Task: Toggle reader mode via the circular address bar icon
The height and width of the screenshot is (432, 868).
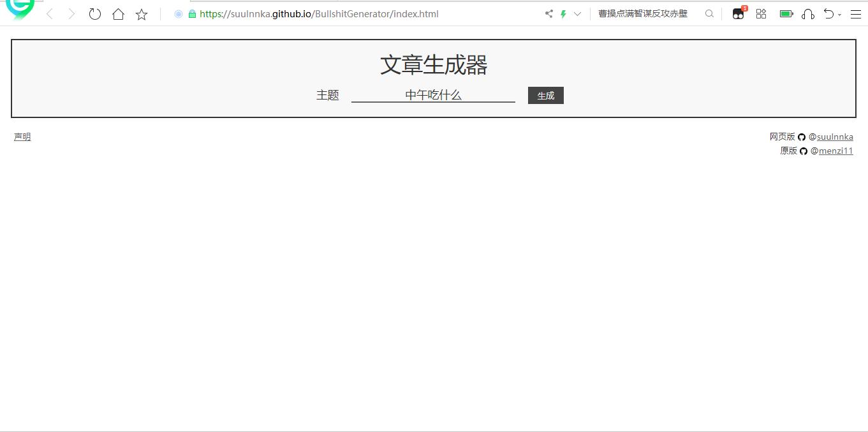Action: click(178, 13)
